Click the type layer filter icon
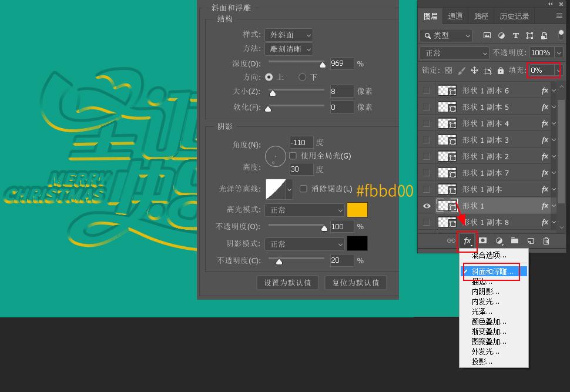Viewport: 570px width, 392px height. click(515, 35)
